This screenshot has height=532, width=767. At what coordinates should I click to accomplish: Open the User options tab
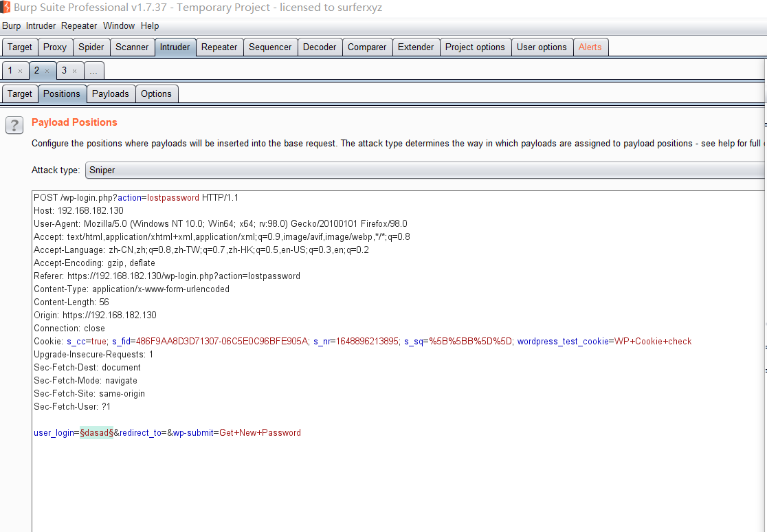coord(542,47)
